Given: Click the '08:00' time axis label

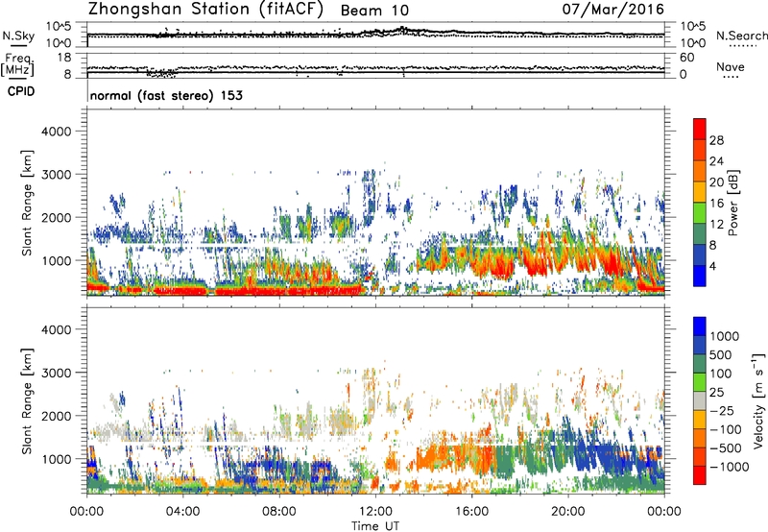Looking at the screenshot, I should pyautogui.click(x=279, y=512).
